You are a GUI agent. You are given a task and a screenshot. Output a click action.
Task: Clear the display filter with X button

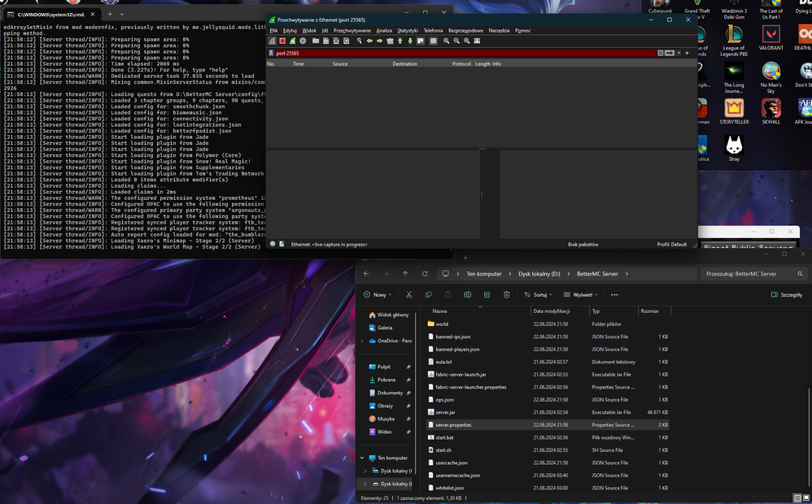click(661, 53)
